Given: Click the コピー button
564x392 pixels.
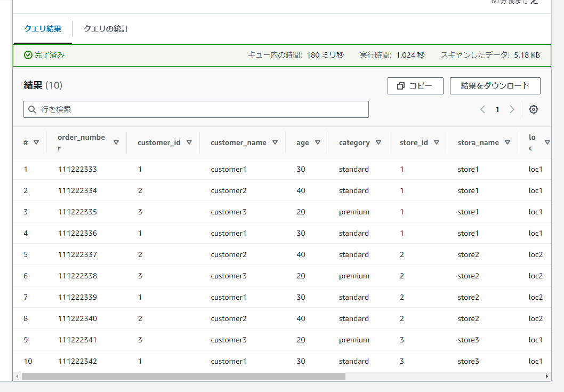Looking at the screenshot, I should 415,86.
